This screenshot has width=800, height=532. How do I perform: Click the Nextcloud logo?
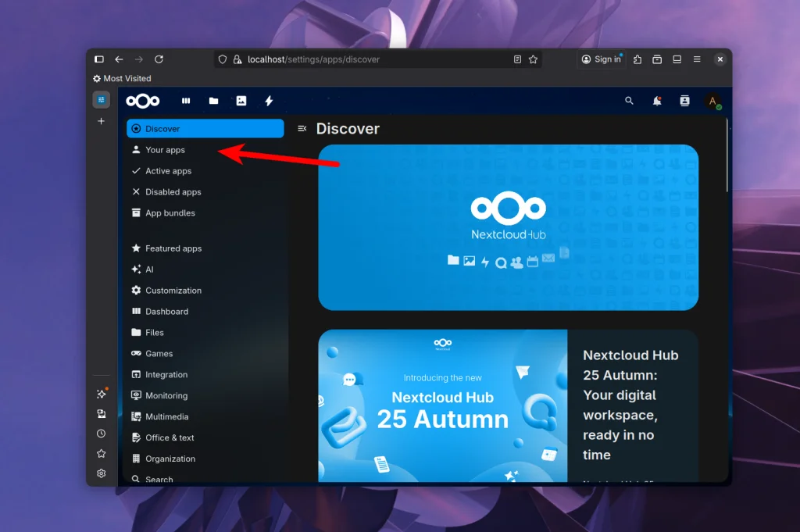[x=143, y=100]
